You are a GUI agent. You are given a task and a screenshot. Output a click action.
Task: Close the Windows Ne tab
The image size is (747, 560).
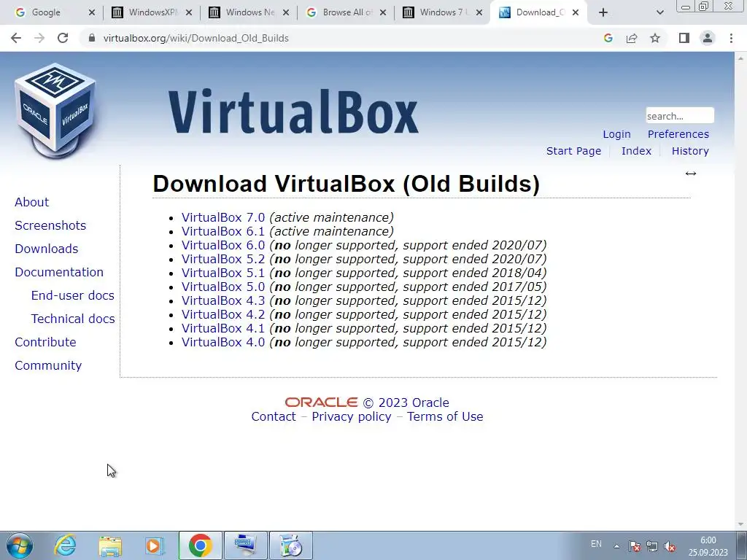click(286, 12)
